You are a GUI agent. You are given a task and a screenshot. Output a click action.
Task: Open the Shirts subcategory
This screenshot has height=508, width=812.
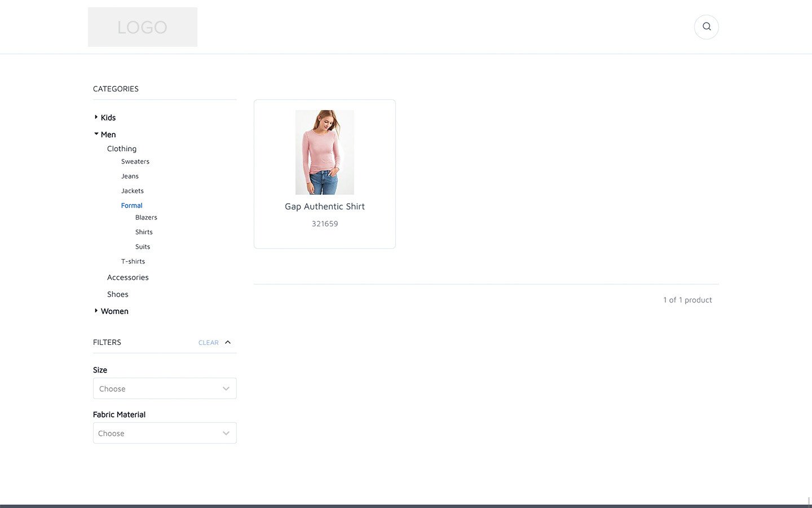144,232
